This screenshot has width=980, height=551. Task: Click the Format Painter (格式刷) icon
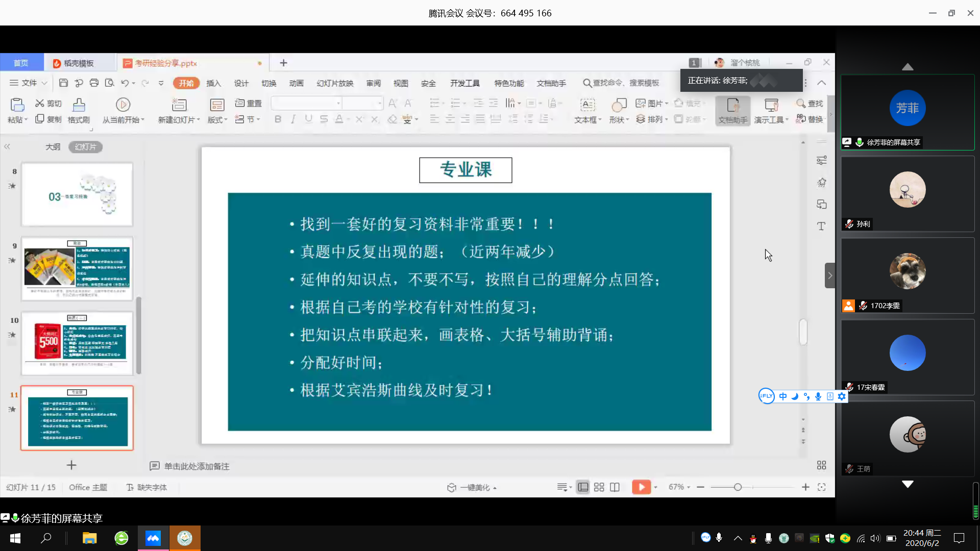(x=79, y=105)
